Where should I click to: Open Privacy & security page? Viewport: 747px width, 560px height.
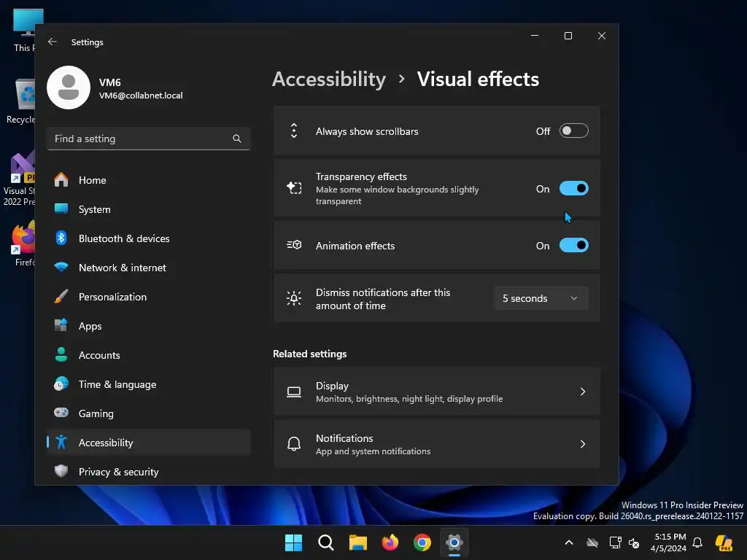tap(149, 472)
